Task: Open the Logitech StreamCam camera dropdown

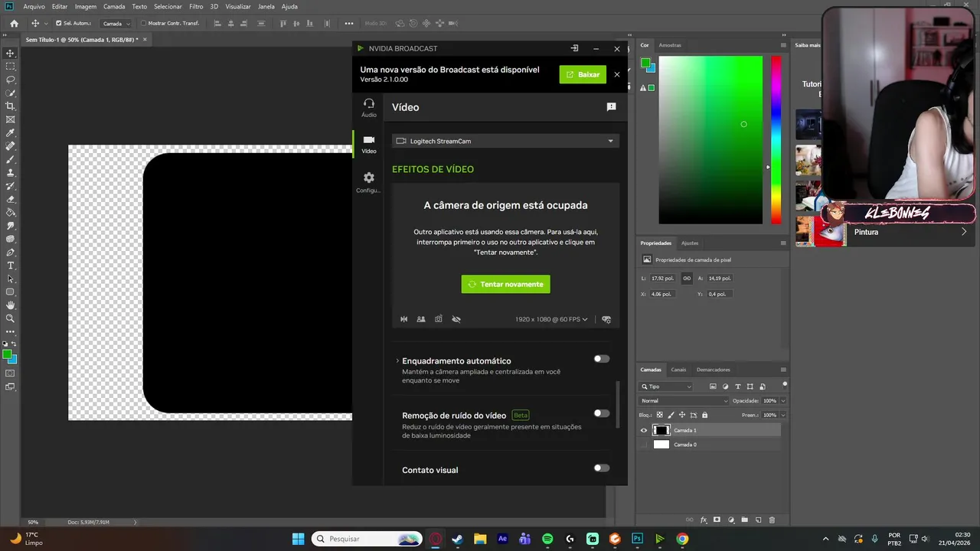Action: (505, 141)
